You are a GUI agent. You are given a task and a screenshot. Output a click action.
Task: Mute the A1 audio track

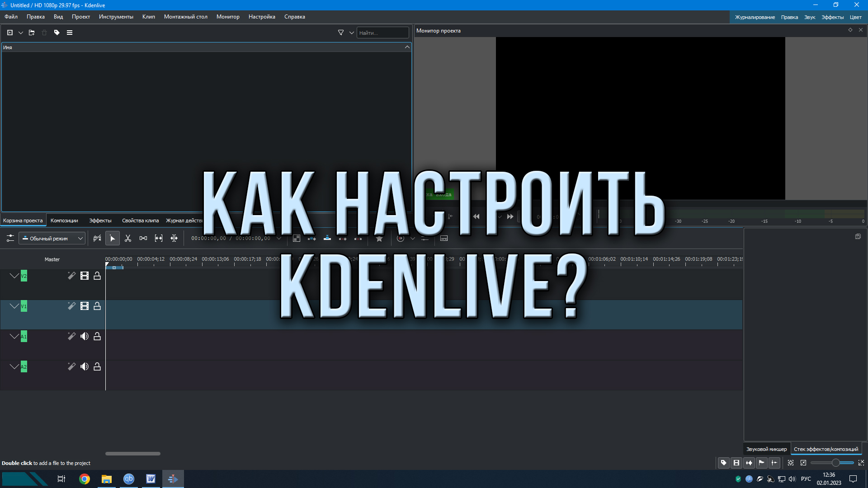(x=84, y=336)
